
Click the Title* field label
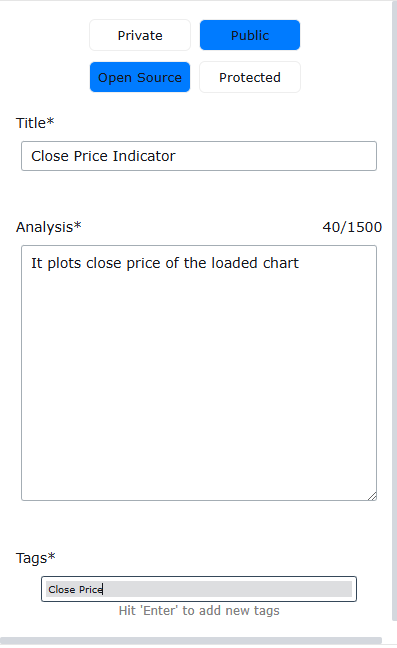point(35,123)
